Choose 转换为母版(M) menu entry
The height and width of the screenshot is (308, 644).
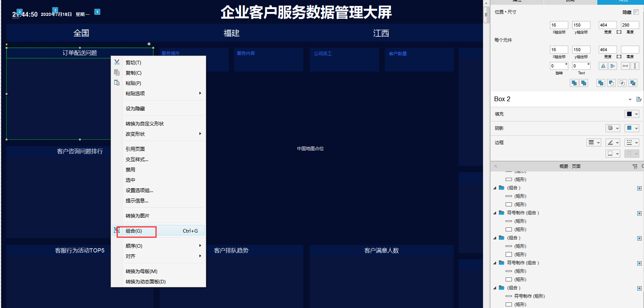coord(159,271)
